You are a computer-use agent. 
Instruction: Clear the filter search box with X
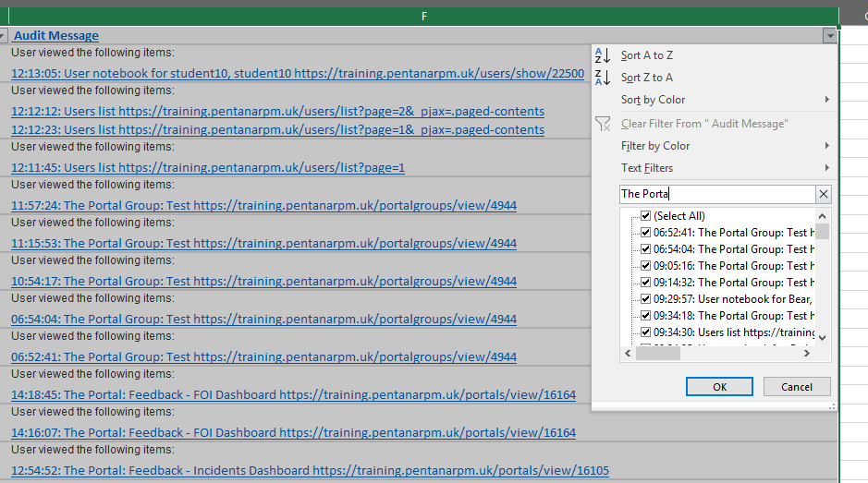823,194
